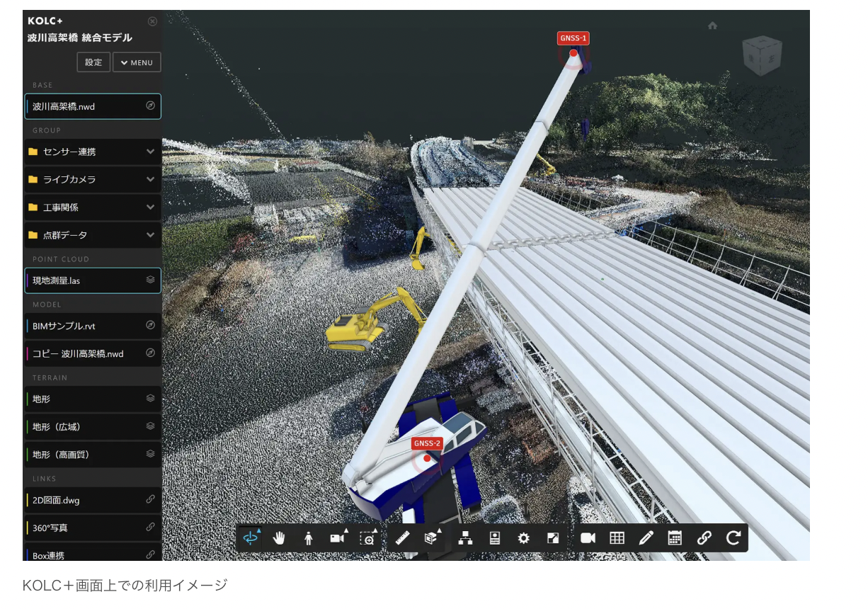The image size is (868, 609).
Task: Click the refresh rotate arrow icon
Action: click(x=733, y=538)
